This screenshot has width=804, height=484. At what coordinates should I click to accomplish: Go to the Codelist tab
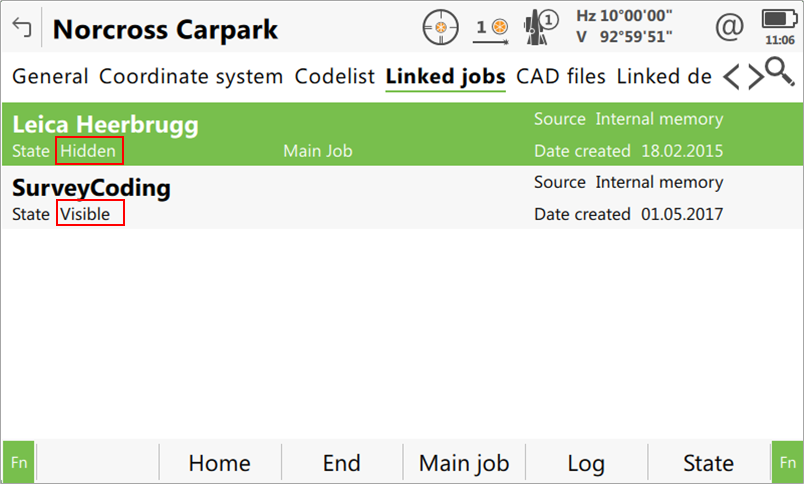coord(335,76)
